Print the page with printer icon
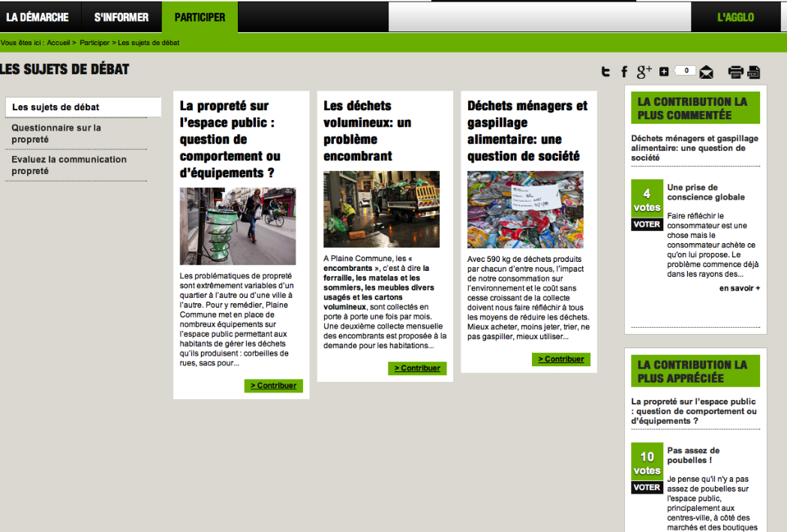 pyautogui.click(x=735, y=72)
